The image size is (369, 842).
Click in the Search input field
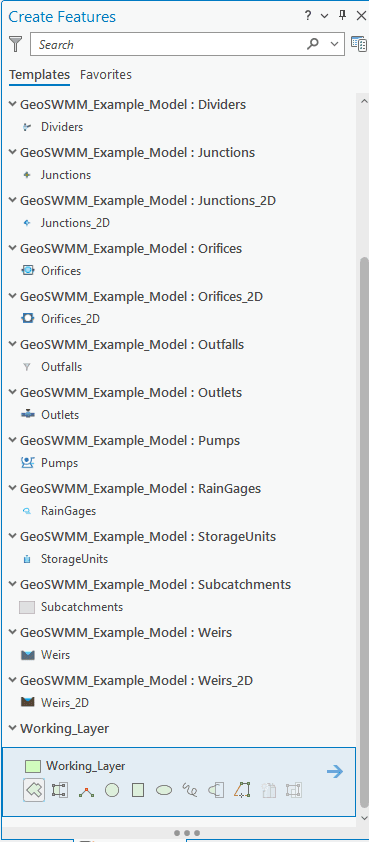point(167,45)
